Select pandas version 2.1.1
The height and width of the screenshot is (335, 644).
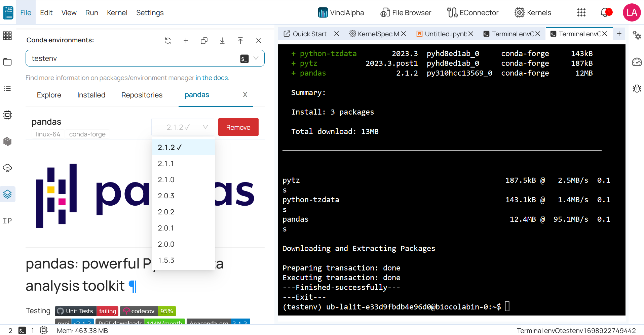183,163
